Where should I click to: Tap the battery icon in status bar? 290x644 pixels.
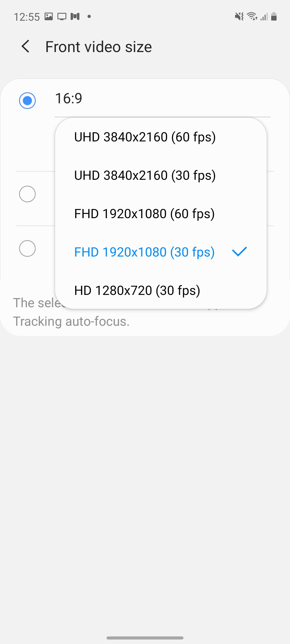click(x=274, y=17)
